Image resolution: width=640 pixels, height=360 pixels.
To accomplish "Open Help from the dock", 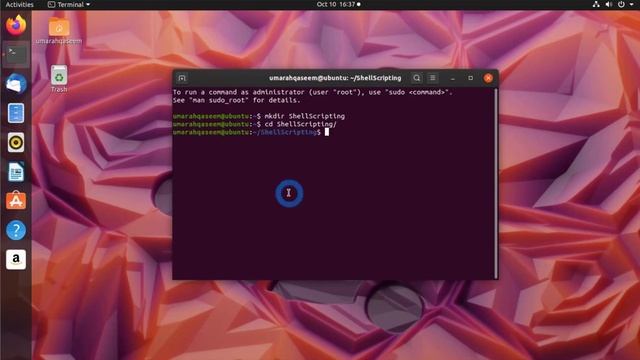I will (x=16, y=230).
